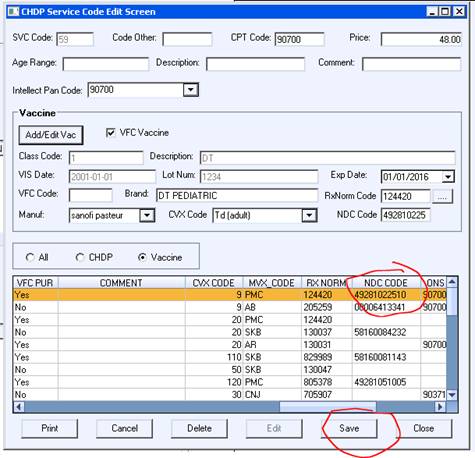Click the VIS Date field
The width and height of the screenshot is (475, 458).
click(112, 177)
